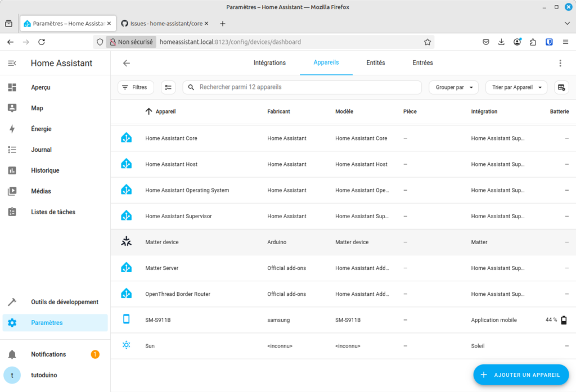Open the Map page icon

pos(12,108)
